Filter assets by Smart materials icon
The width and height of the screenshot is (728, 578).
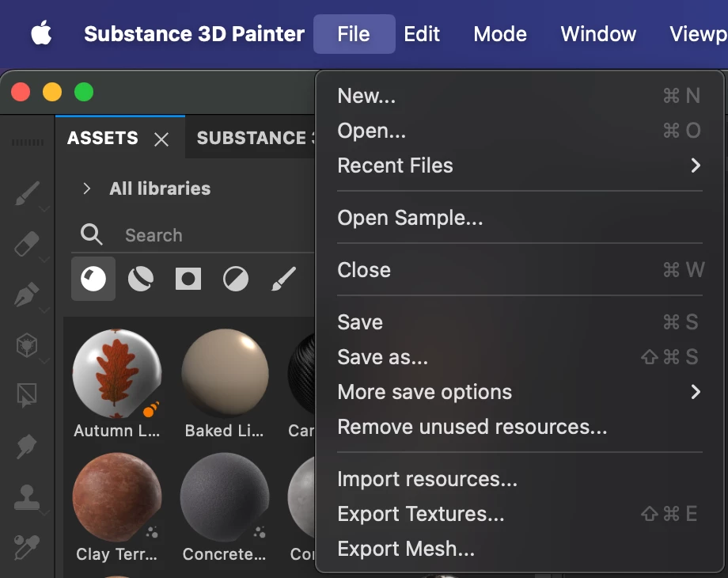click(x=141, y=279)
